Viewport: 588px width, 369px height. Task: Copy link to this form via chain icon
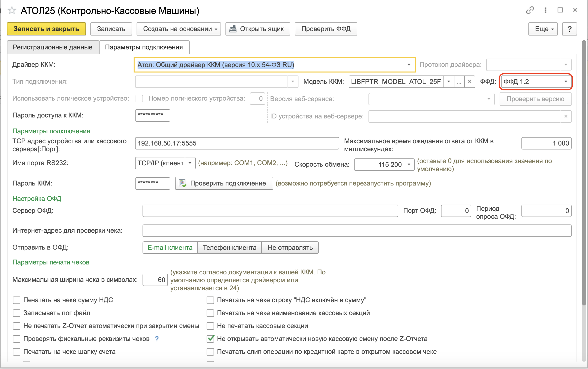click(530, 10)
